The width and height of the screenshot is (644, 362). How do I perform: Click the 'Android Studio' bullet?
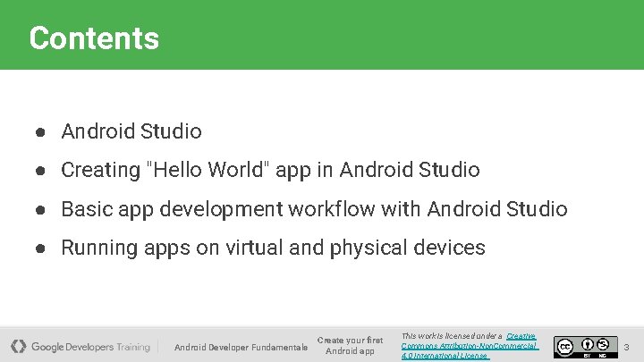pos(131,131)
